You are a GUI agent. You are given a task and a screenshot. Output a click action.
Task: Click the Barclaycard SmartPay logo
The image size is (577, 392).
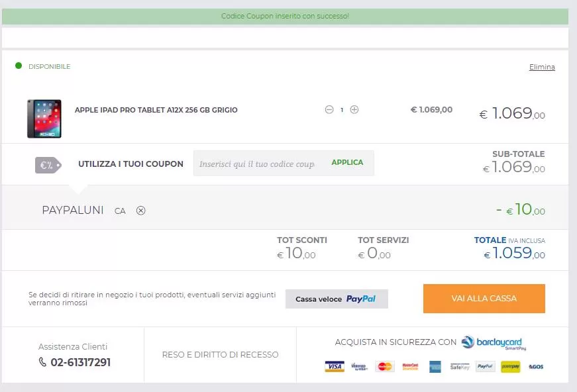pyautogui.click(x=494, y=343)
